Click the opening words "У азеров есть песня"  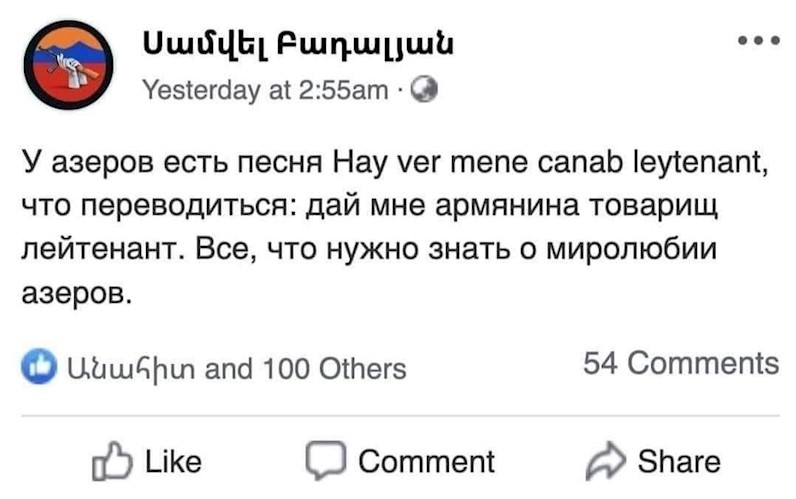(172, 163)
